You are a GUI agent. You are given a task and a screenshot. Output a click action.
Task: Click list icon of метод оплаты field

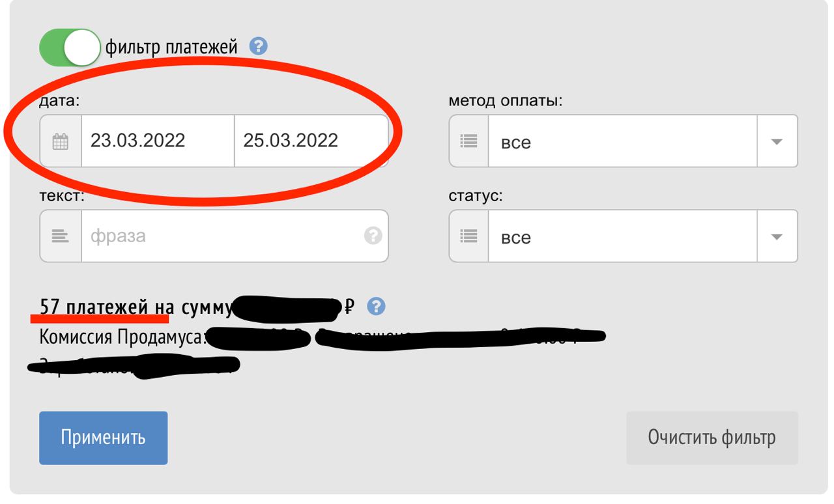pyautogui.click(x=469, y=141)
